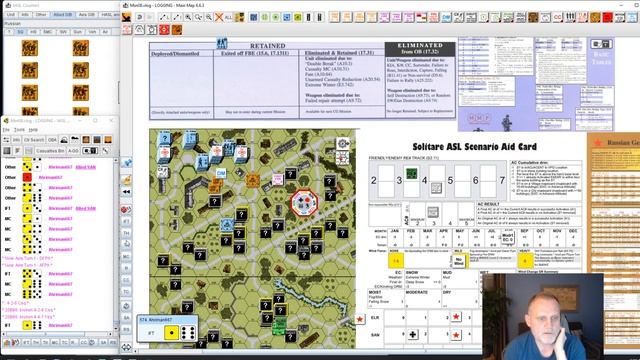The image size is (640, 360).
Task: Click the gear icon at map top right
Action: point(342,143)
